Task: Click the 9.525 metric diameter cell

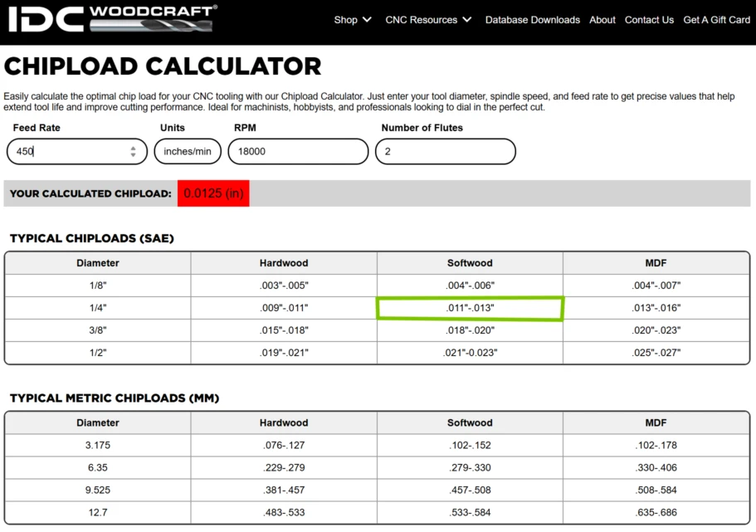Action: coord(98,490)
